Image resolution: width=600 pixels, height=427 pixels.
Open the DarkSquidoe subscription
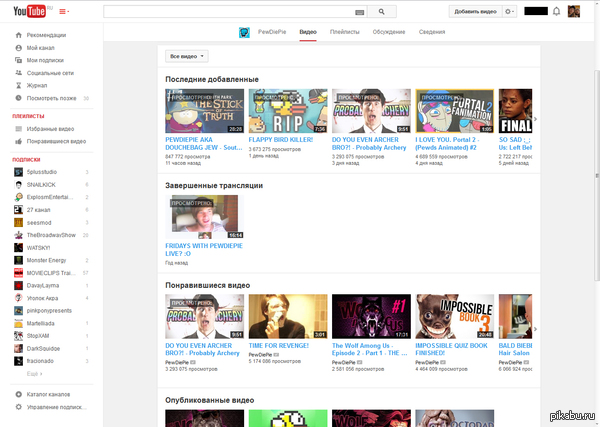click(x=43, y=349)
